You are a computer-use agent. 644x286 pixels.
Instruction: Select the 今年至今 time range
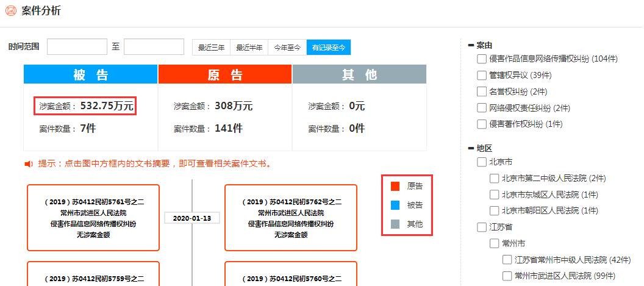pos(287,47)
